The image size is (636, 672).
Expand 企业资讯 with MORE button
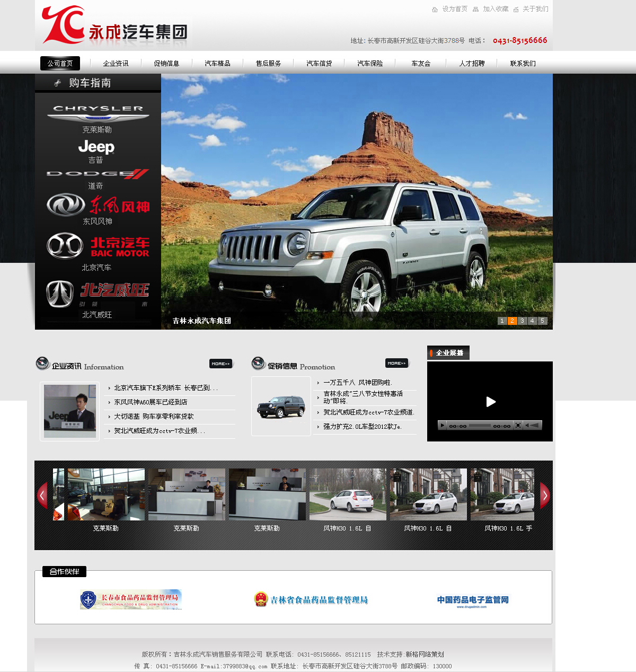[x=220, y=364]
